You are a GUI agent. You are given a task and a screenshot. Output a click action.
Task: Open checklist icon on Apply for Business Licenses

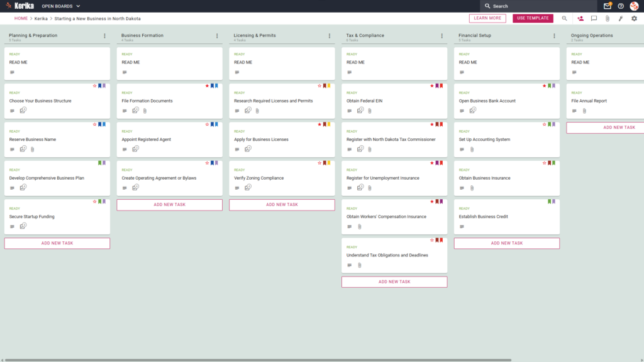click(248, 149)
